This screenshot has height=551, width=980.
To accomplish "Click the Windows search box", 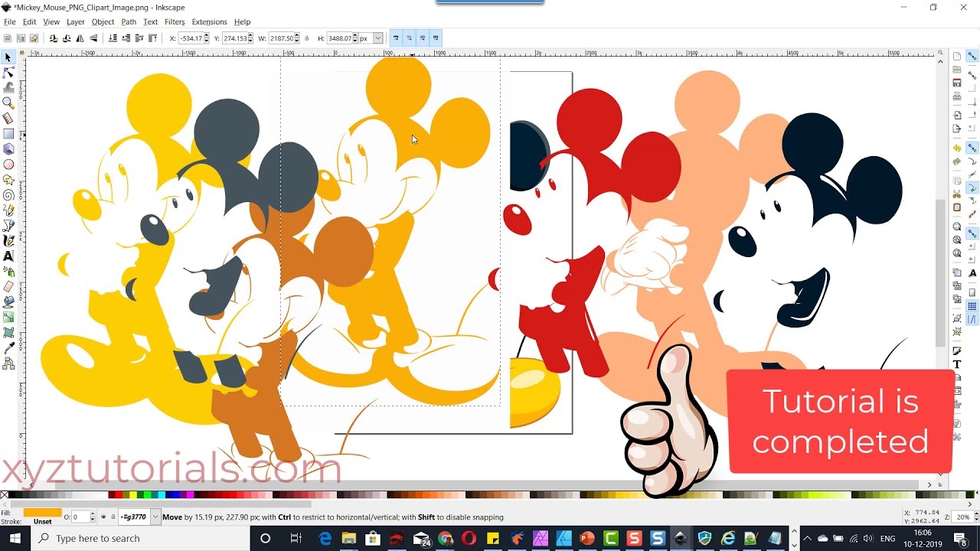I will 143,539.
